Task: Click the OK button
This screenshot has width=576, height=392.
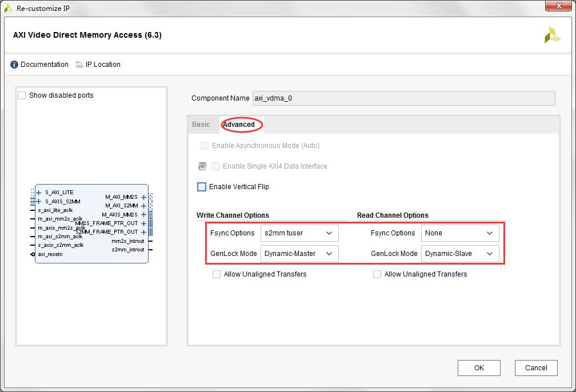Action: [x=479, y=368]
